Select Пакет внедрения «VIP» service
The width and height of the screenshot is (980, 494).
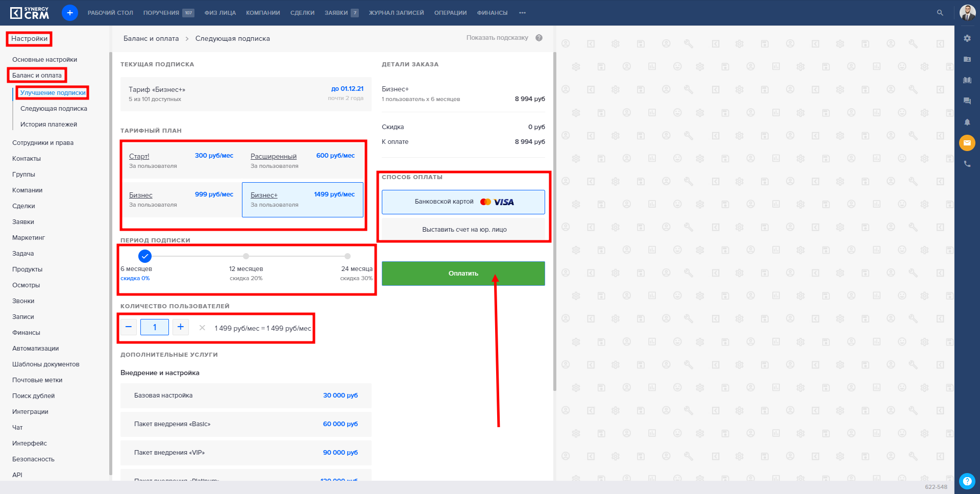pyautogui.click(x=246, y=453)
